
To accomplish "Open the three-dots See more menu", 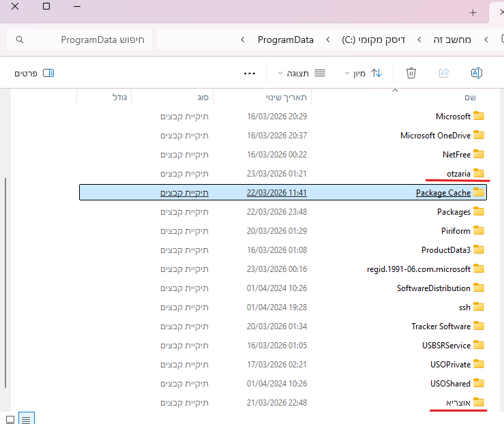I will [x=250, y=74].
